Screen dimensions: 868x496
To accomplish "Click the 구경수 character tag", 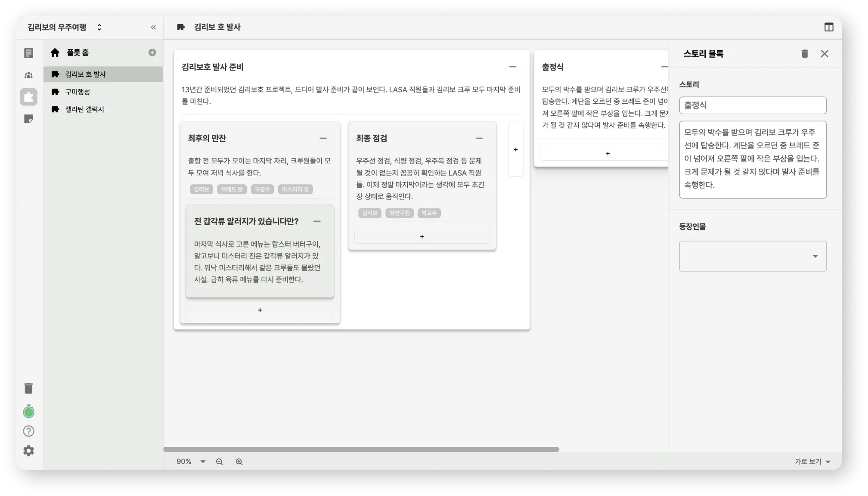I will [262, 189].
